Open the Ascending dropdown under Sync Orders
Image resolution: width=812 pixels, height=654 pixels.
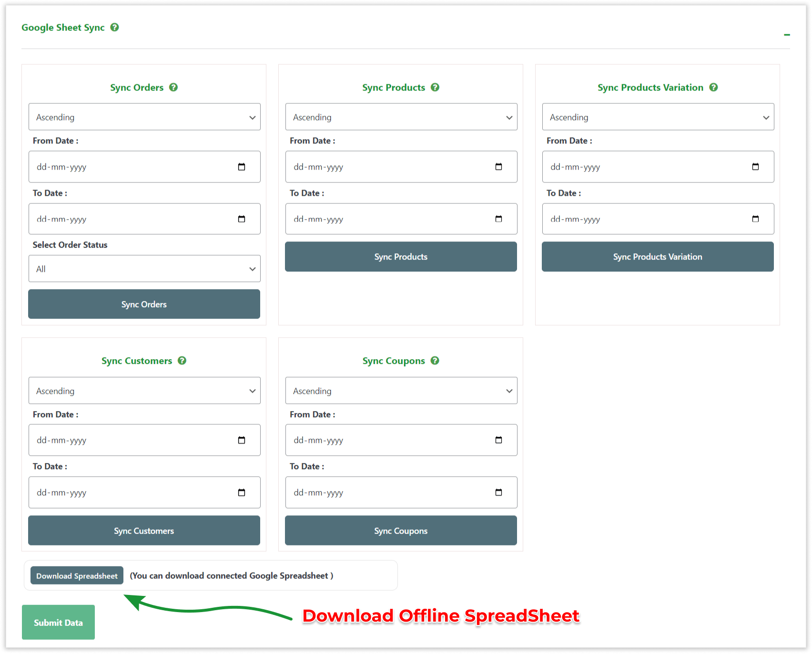144,117
